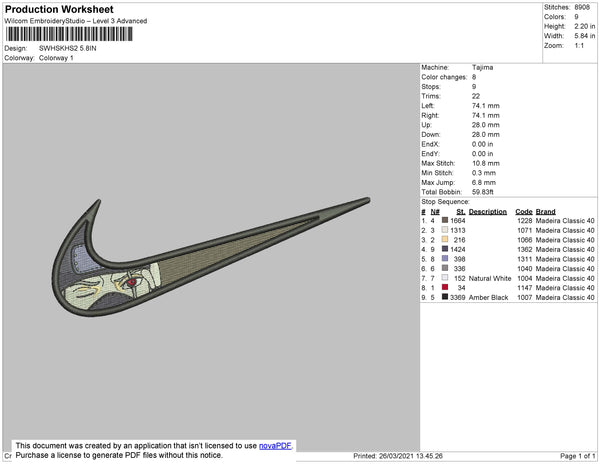Click the Code column header
Viewport: 600px width, 464px height.
[523, 212]
